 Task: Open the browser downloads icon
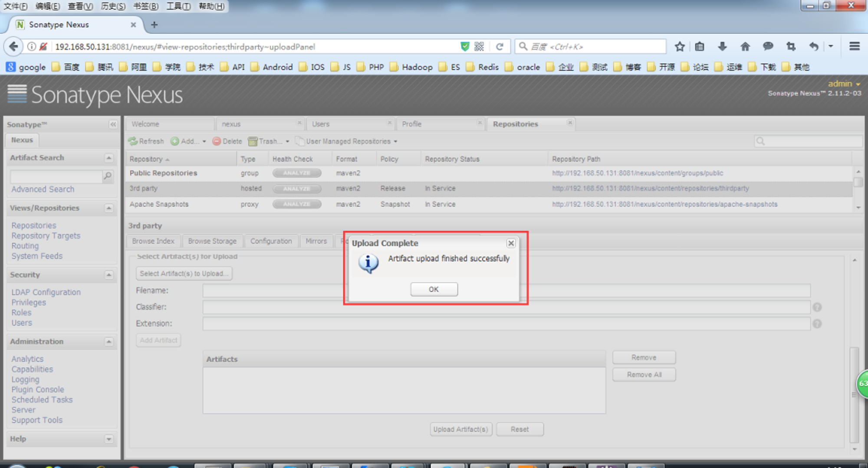pyautogui.click(x=722, y=46)
